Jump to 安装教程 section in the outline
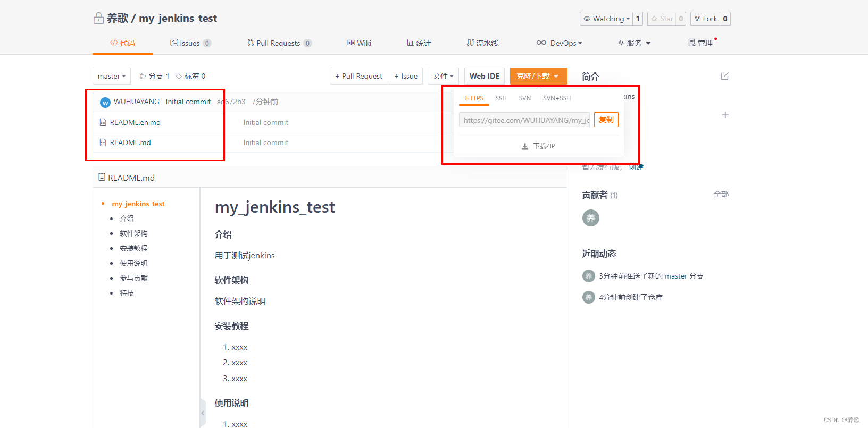Image resolution: width=868 pixels, height=428 pixels. 133,248
